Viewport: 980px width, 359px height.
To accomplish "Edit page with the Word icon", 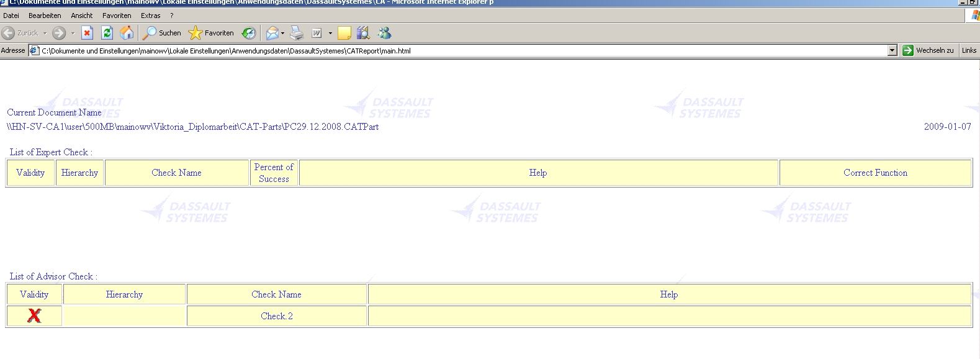I will (317, 33).
